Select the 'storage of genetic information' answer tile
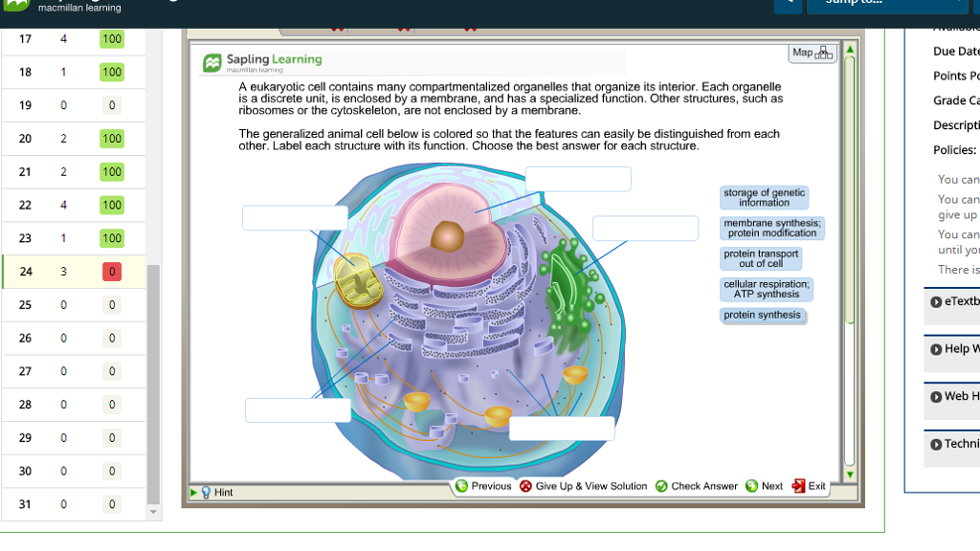The height and width of the screenshot is (551, 980). click(x=764, y=197)
